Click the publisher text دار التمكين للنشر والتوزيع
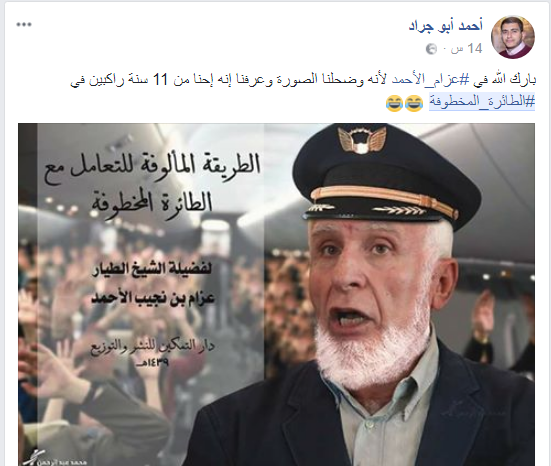The image size is (551, 466). coord(153,346)
